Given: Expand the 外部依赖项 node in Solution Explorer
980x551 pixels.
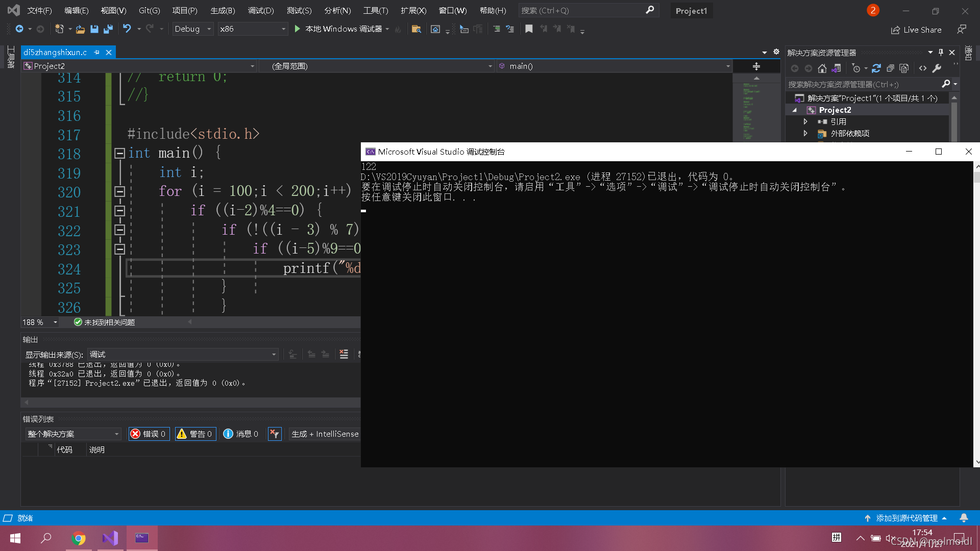Looking at the screenshot, I should point(805,133).
